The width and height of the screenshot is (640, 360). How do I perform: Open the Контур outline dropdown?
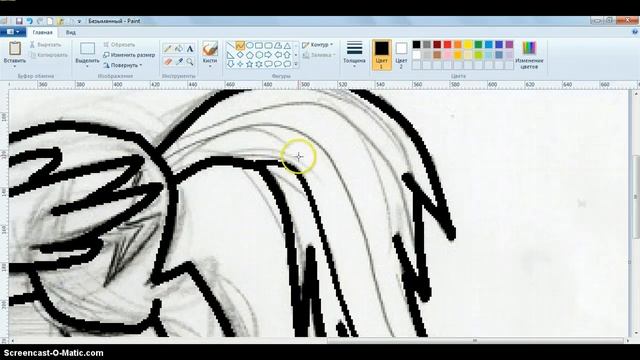pos(318,45)
